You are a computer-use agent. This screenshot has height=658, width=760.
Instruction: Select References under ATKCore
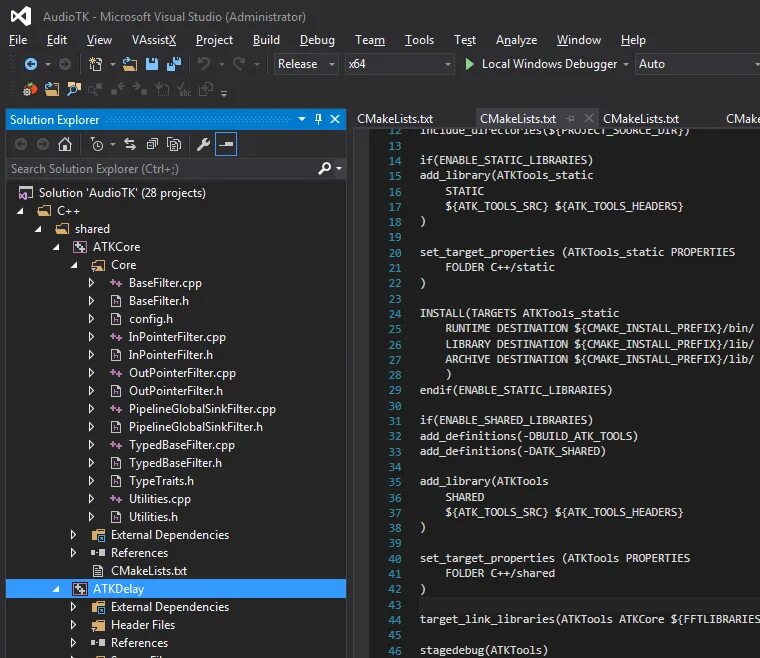pyautogui.click(x=139, y=553)
